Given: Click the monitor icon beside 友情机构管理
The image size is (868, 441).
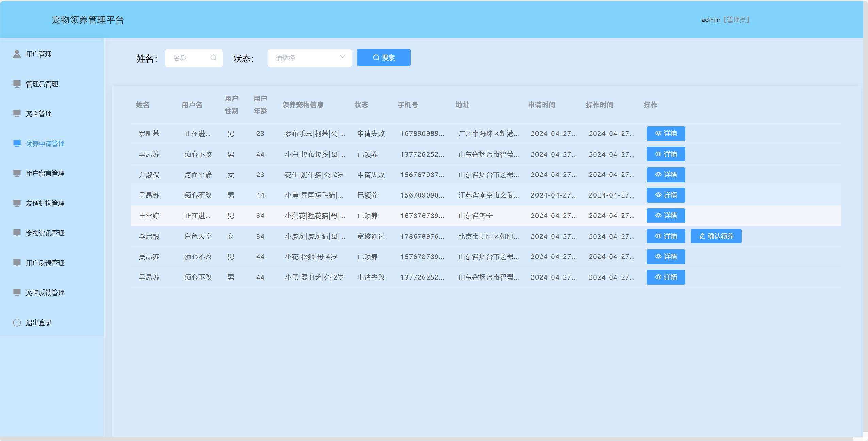Looking at the screenshot, I should coord(17,203).
